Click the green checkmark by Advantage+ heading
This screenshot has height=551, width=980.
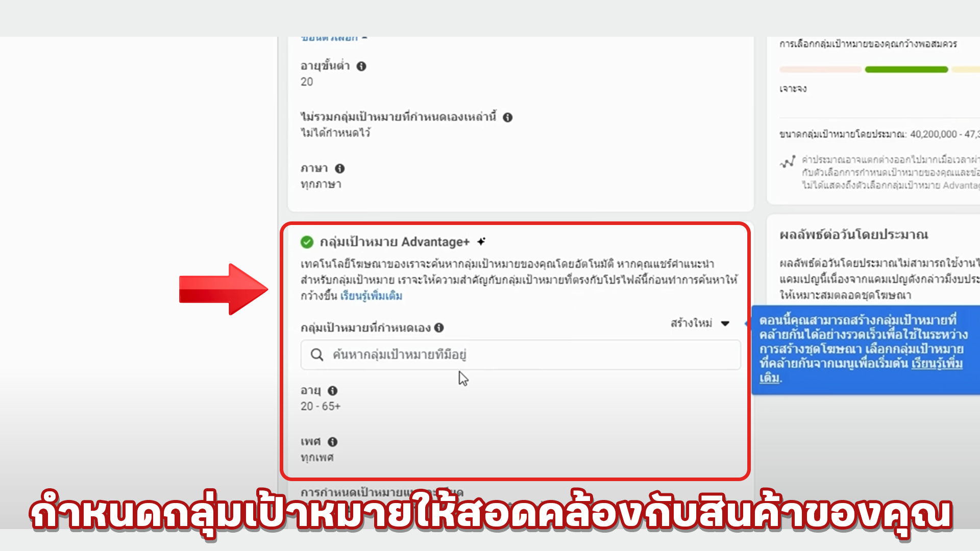click(307, 242)
